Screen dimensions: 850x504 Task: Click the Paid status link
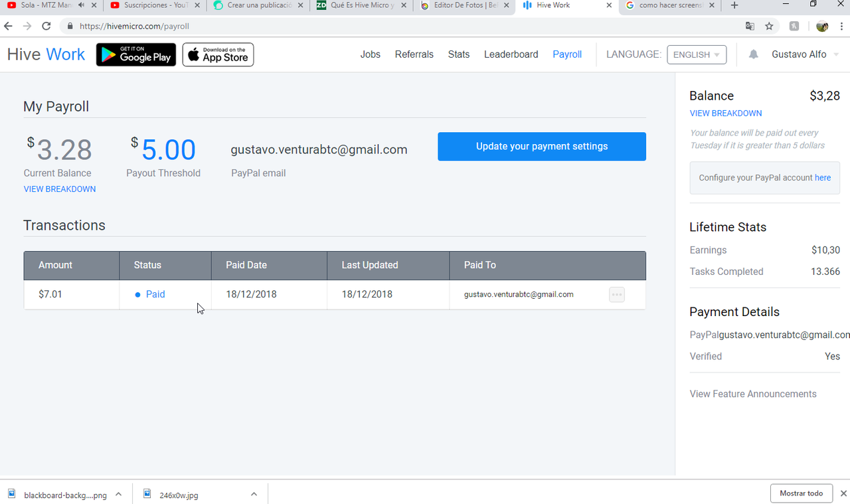(x=155, y=294)
